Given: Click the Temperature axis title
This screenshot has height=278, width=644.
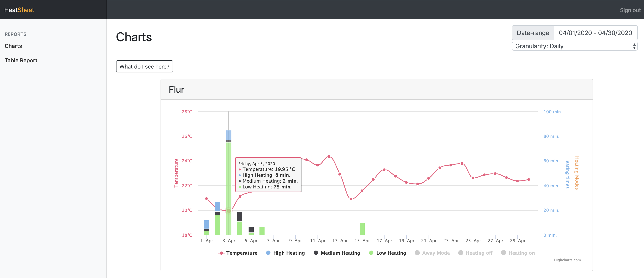Looking at the screenshot, I should pyautogui.click(x=176, y=173).
